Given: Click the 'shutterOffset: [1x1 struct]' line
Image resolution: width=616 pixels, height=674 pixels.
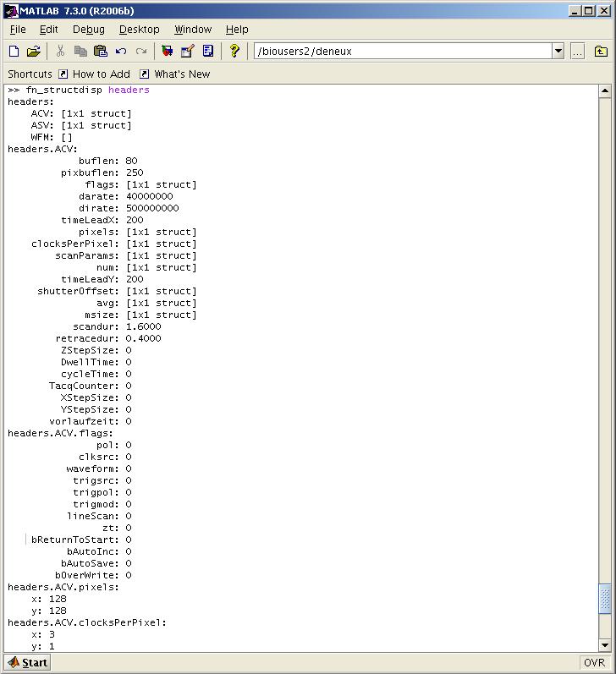Looking at the screenshot, I should (117, 291).
